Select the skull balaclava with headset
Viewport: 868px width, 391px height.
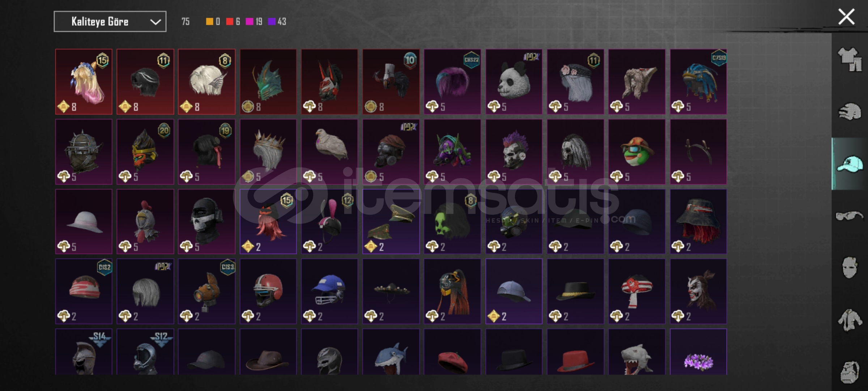pyautogui.click(x=207, y=222)
